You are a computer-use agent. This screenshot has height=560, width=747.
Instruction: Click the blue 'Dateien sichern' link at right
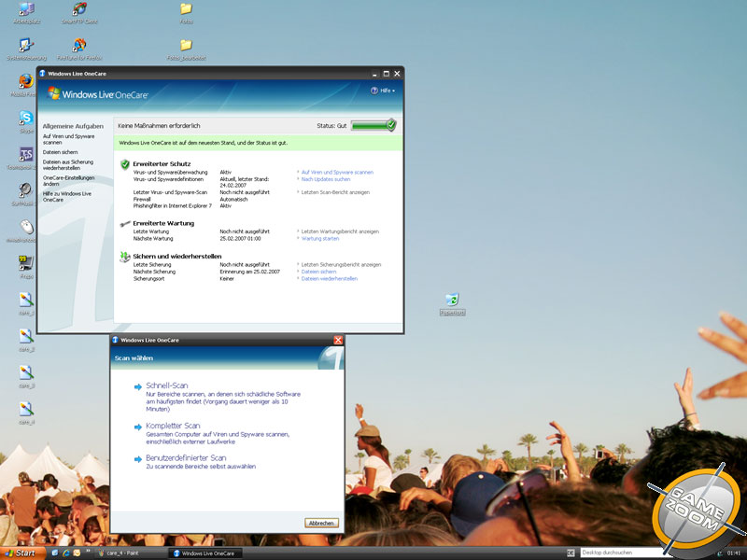(x=318, y=272)
